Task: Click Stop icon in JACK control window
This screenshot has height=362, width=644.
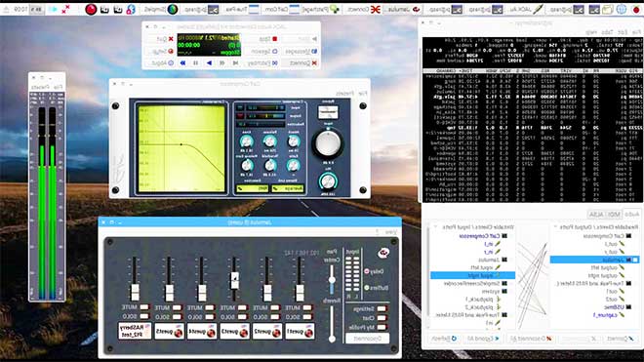Action: (275, 39)
